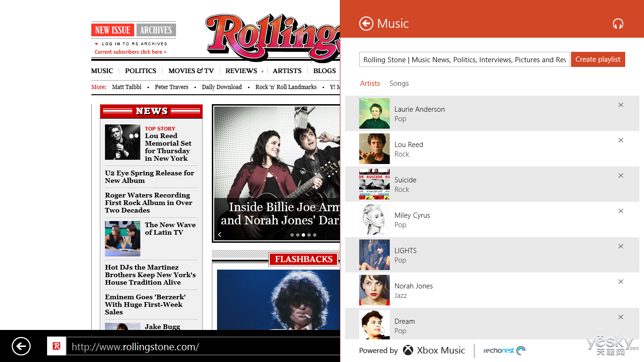
Task: Open the ARTISTS navigation menu
Action: tap(287, 71)
